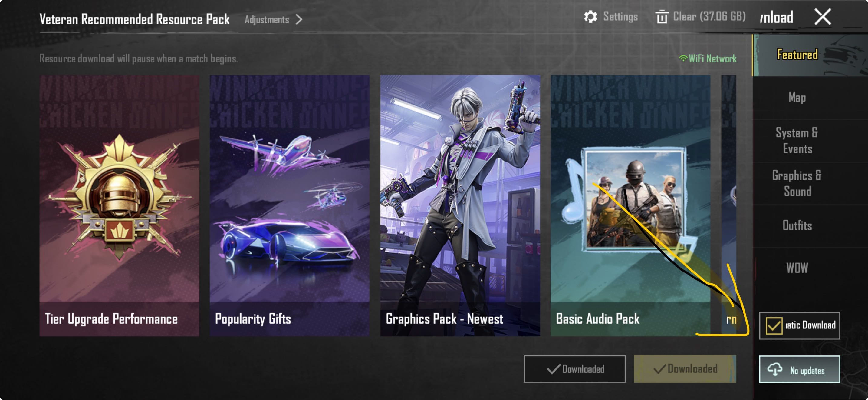Image resolution: width=868 pixels, height=400 pixels.
Task: Click the WiFi Network signal icon
Action: (683, 58)
